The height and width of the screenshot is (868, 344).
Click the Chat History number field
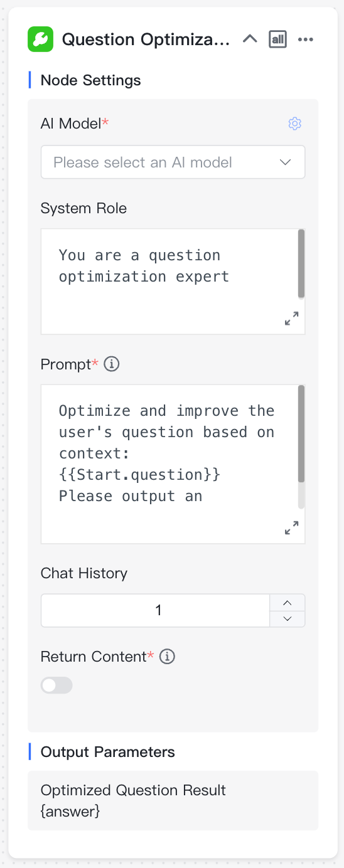click(x=156, y=610)
